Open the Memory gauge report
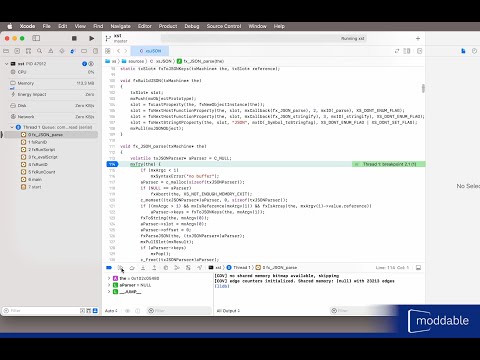480x360 pixels. (x=52, y=83)
